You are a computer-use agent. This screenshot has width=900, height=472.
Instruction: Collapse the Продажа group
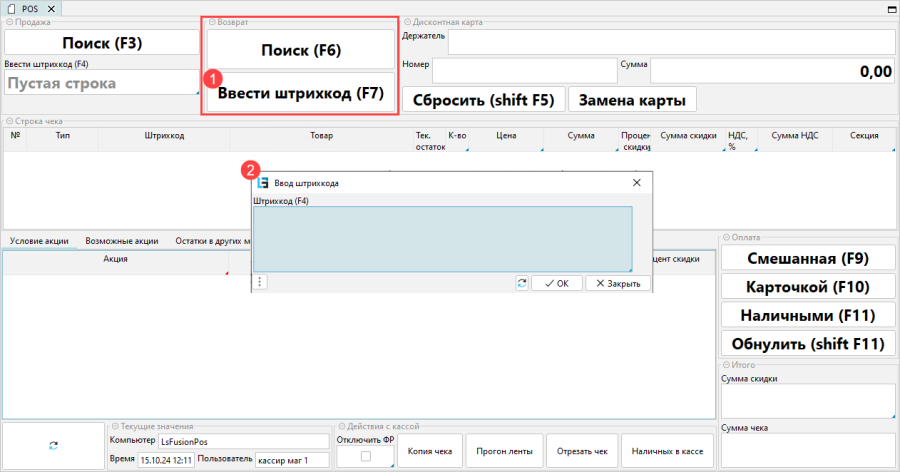click(x=10, y=22)
